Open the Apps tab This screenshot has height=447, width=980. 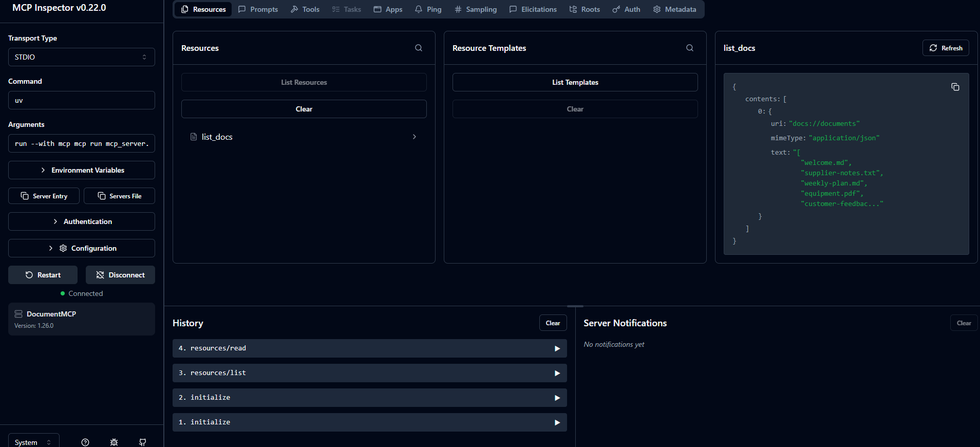pos(388,9)
